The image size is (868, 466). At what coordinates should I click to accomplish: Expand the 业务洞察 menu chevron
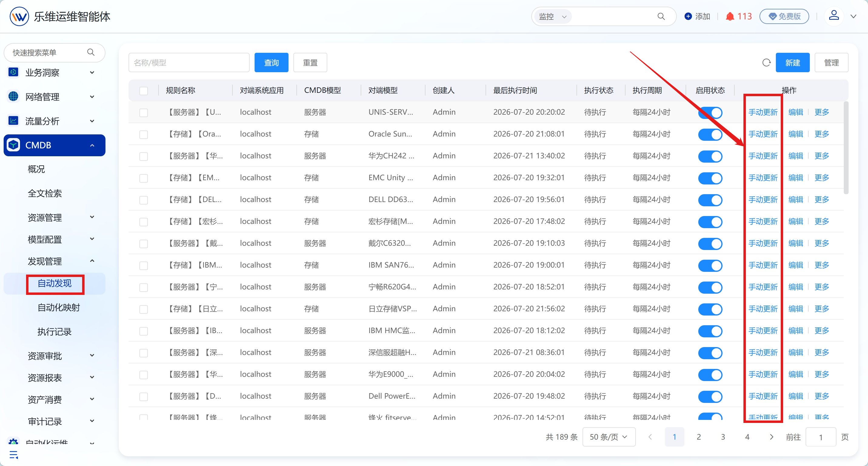(x=92, y=72)
